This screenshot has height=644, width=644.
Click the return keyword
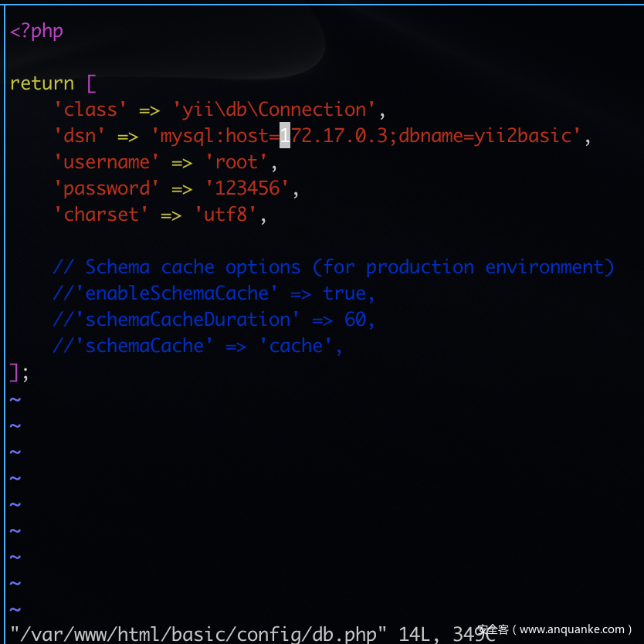(x=42, y=83)
